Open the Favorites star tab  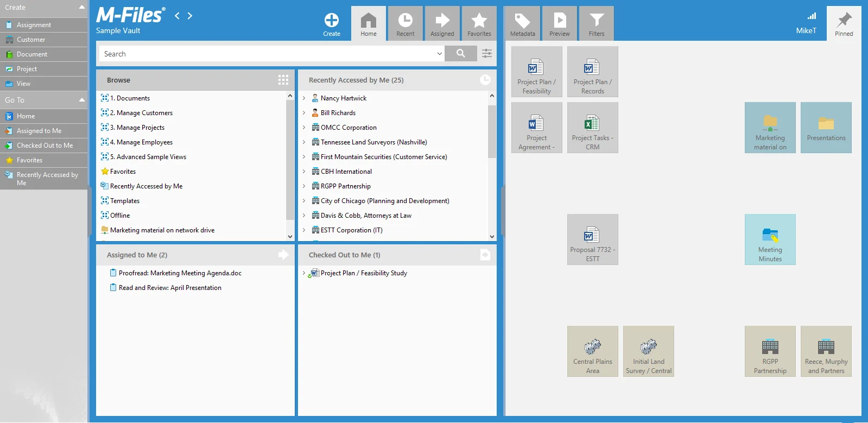coord(479,23)
